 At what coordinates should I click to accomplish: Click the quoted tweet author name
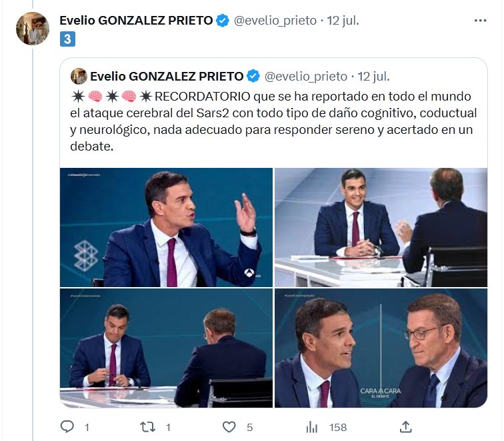point(167,75)
